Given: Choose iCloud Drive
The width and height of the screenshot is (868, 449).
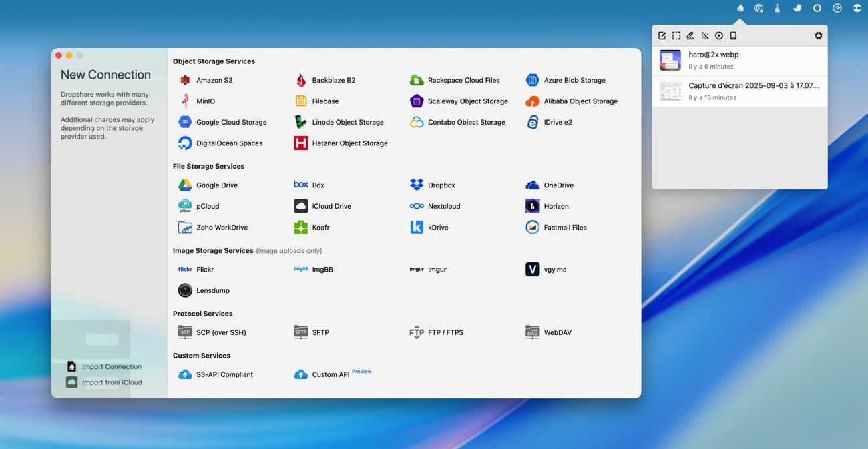Looking at the screenshot, I should coord(322,206).
